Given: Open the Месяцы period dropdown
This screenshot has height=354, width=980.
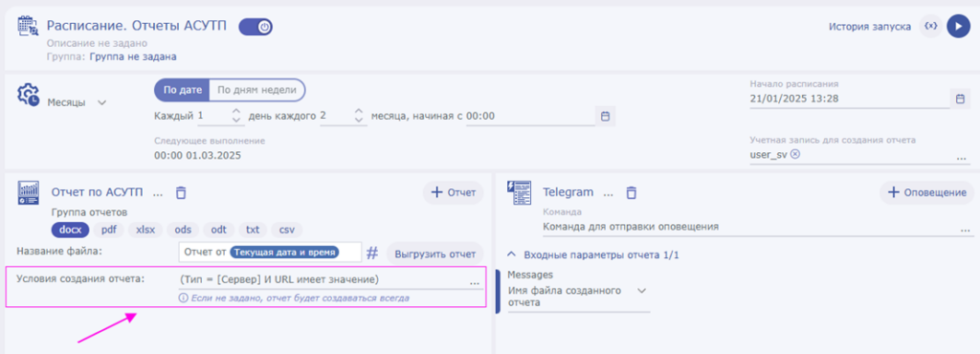Looking at the screenshot, I should [x=77, y=102].
